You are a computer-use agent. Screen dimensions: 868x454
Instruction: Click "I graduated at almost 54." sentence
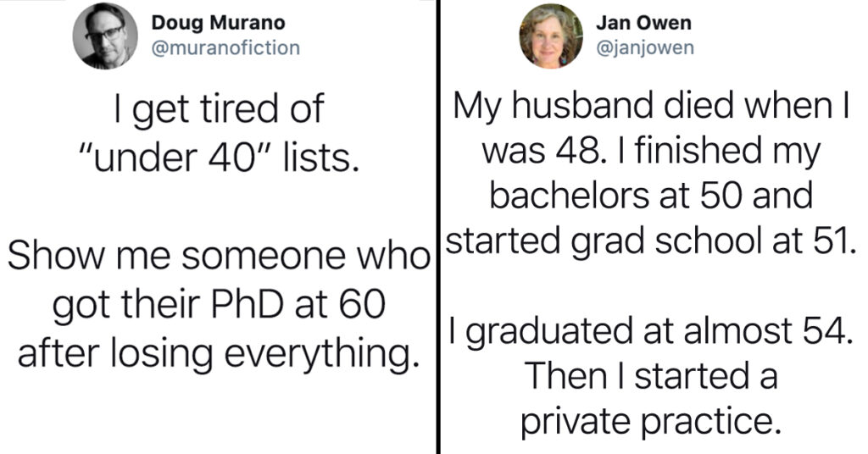coord(651,332)
